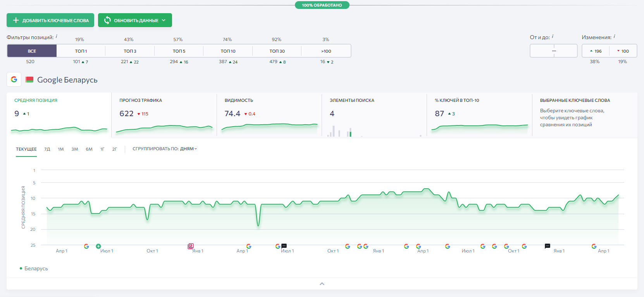Click the 16 ▼2 count under >100
The height and width of the screenshot is (297, 644).
327,62
